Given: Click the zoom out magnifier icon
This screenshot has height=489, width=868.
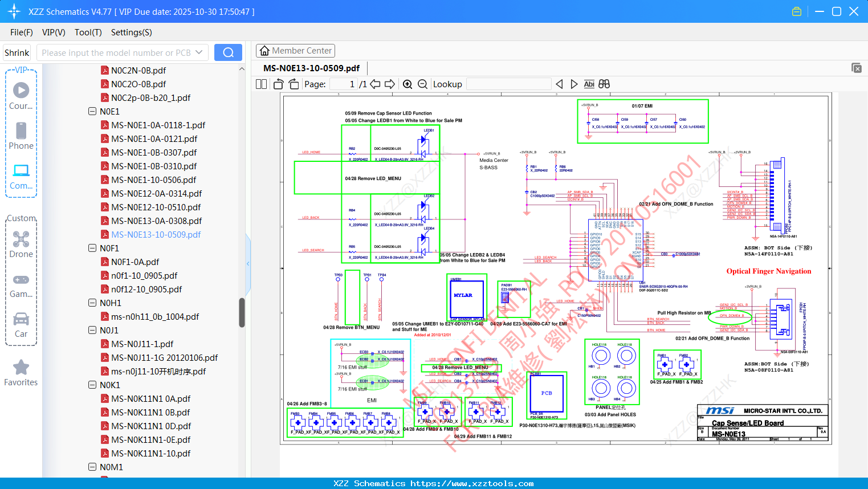Looking at the screenshot, I should point(422,84).
